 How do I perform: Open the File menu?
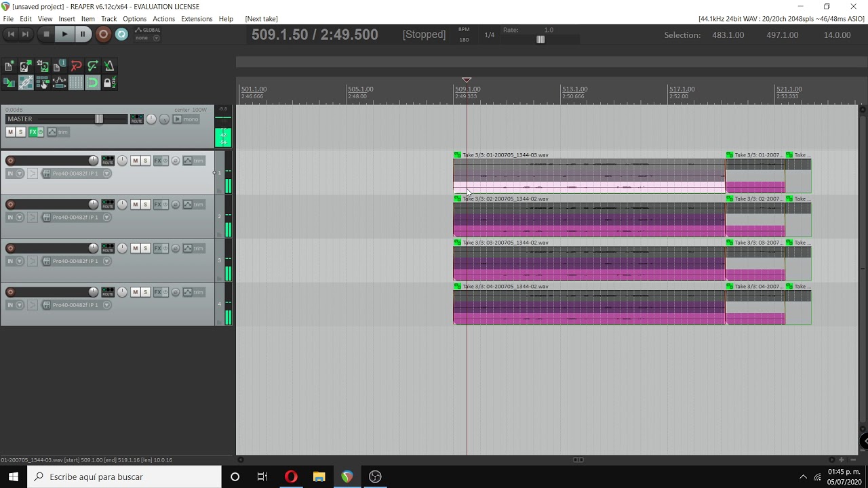(8, 19)
